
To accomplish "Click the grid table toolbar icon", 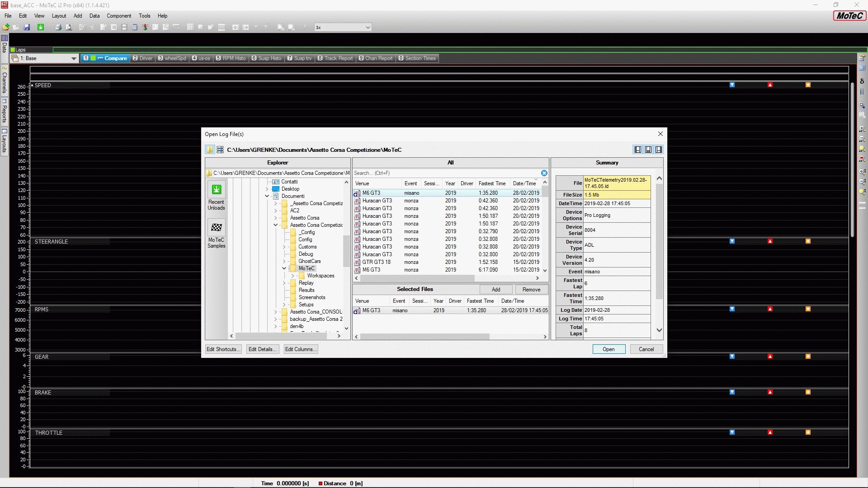I will pyautogui.click(x=190, y=28).
